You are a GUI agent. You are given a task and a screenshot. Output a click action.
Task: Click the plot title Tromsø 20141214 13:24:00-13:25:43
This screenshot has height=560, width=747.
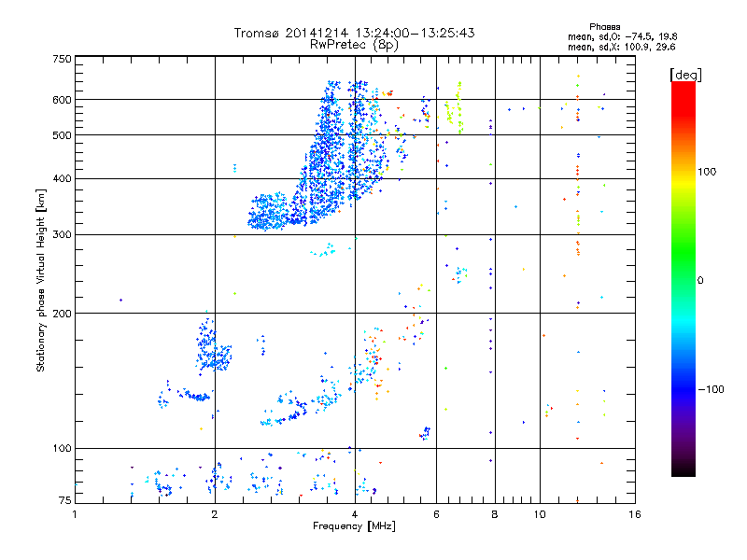[355, 33]
